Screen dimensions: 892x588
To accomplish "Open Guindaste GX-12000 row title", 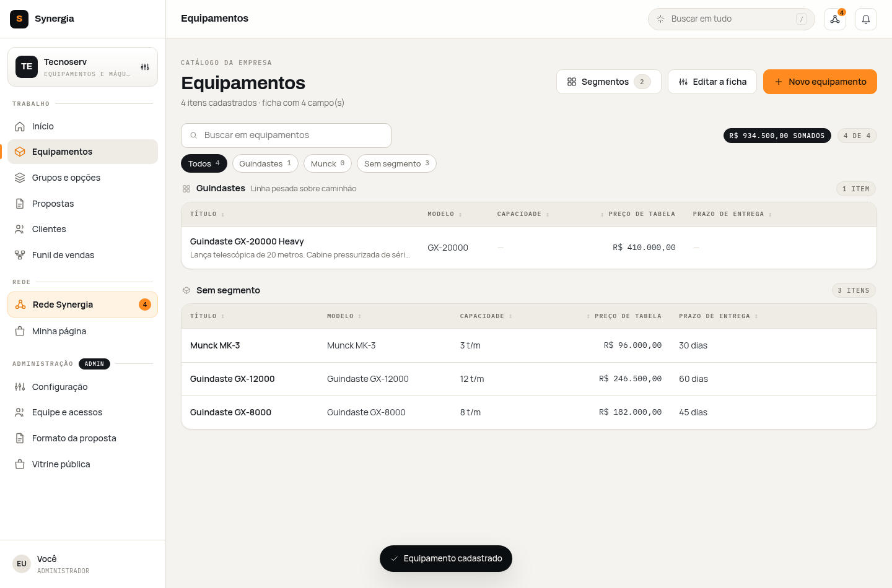I will point(232,379).
